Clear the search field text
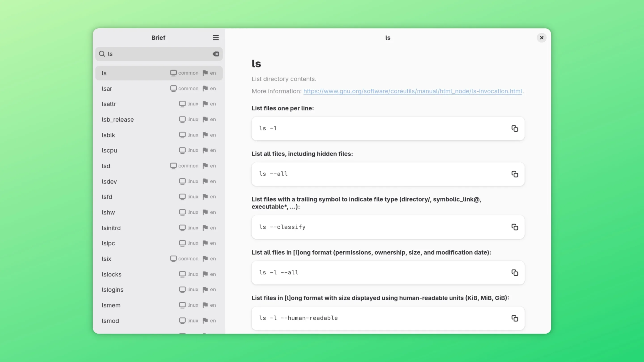 [216, 54]
